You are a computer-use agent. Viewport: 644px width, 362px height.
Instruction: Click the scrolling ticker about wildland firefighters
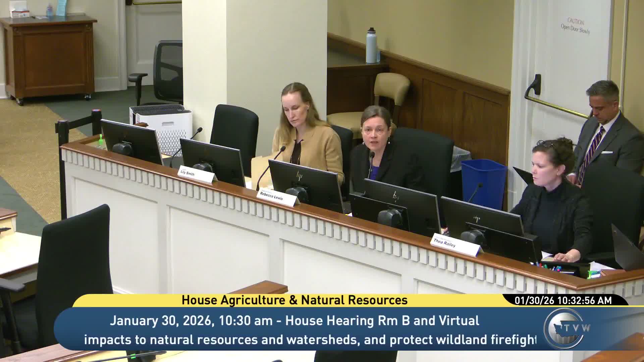coord(310,340)
